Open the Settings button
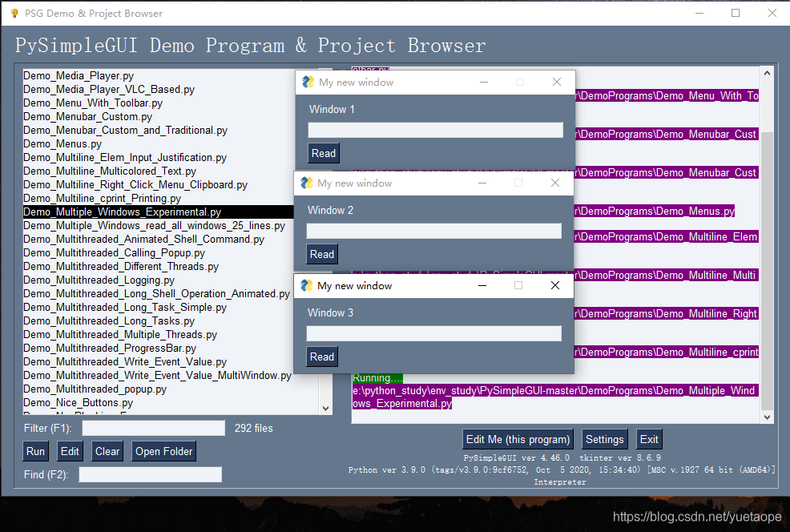The height and width of the screenshot is (532, 790). pos(605,439)
